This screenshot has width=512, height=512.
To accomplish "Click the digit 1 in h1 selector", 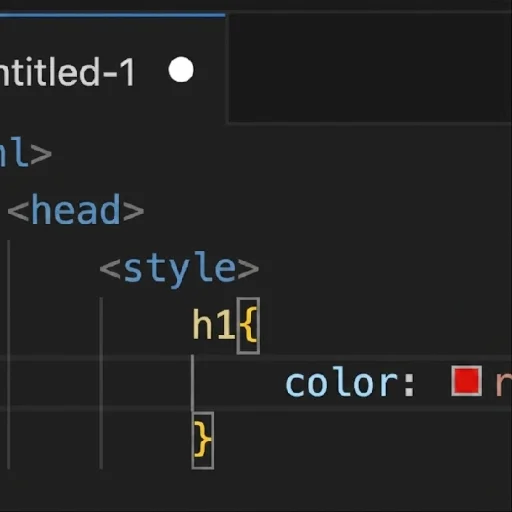I will coord(227,324).
